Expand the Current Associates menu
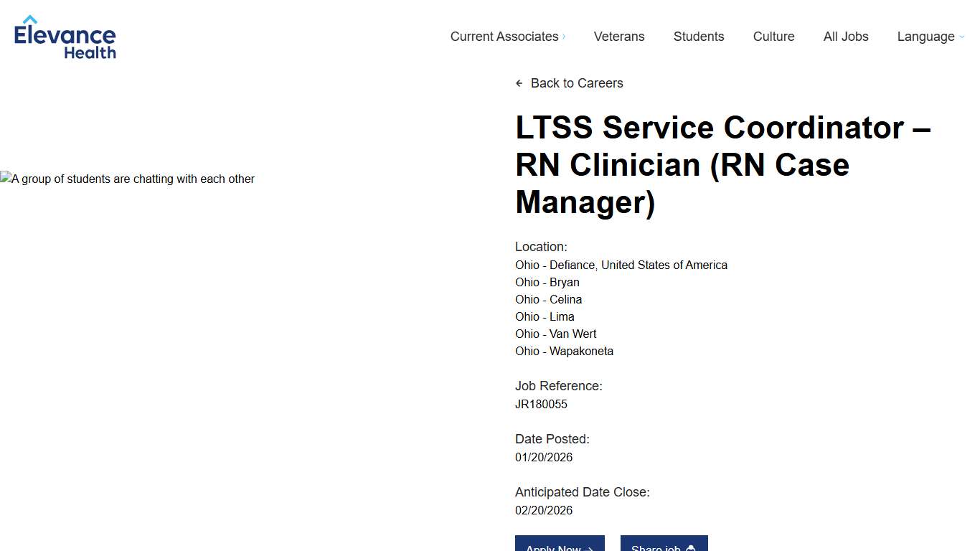Screen dimensions: 980x551 pos(504,37)
